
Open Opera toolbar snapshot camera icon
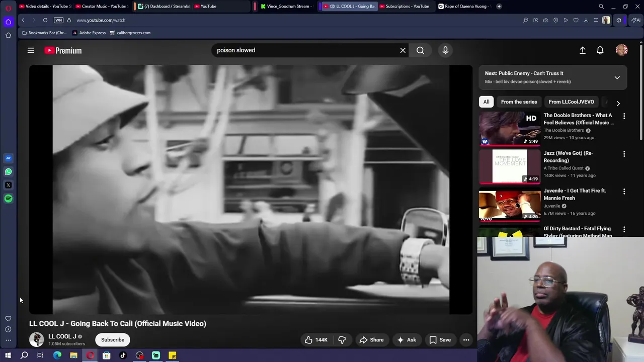[545, 20]
